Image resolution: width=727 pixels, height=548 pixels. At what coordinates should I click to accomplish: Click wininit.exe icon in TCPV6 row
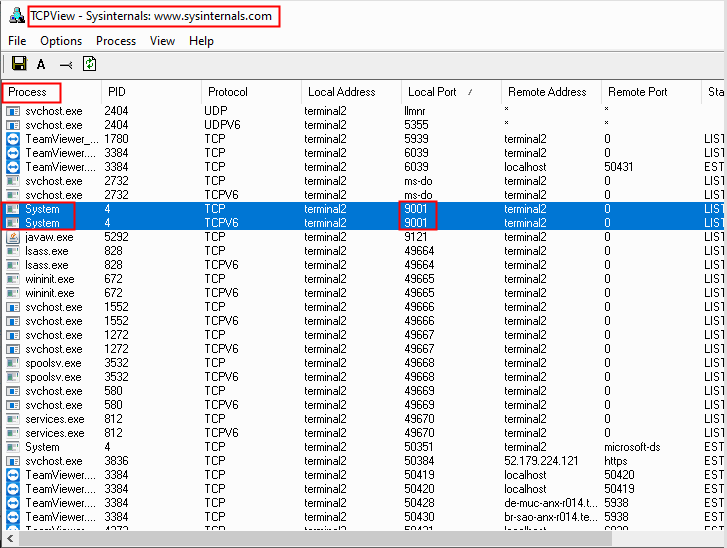(x=13, y=293)
